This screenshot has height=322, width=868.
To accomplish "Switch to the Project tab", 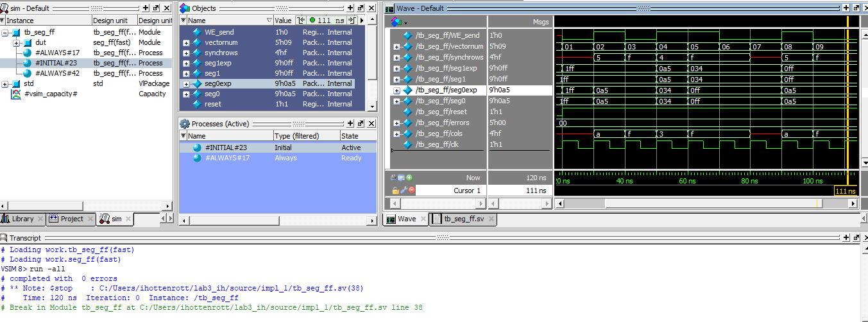I will tap(72, 219).
